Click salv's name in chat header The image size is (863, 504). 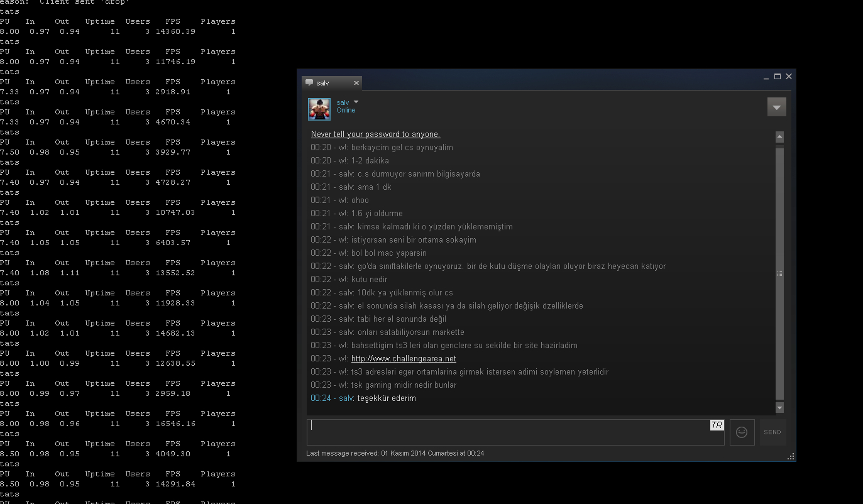[343, 102]
